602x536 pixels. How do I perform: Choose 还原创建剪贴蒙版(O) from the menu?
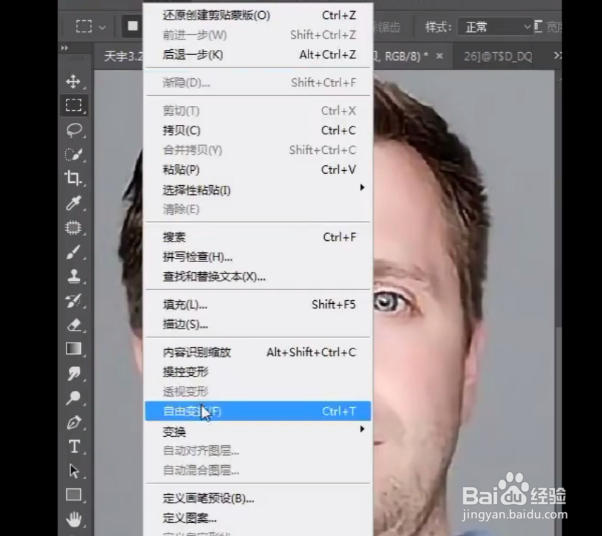[258, 15]
